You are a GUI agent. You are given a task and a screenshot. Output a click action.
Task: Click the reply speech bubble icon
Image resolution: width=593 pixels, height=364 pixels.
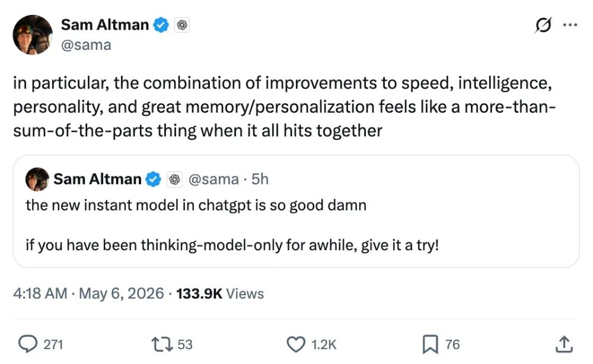coord(28,344)
